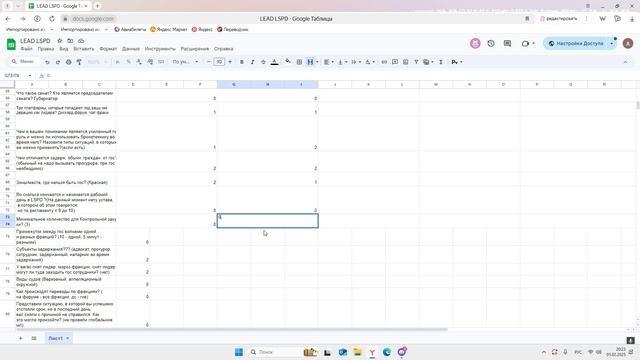
Task: Toggle italic formatting
Action: (x=252, y=62)
